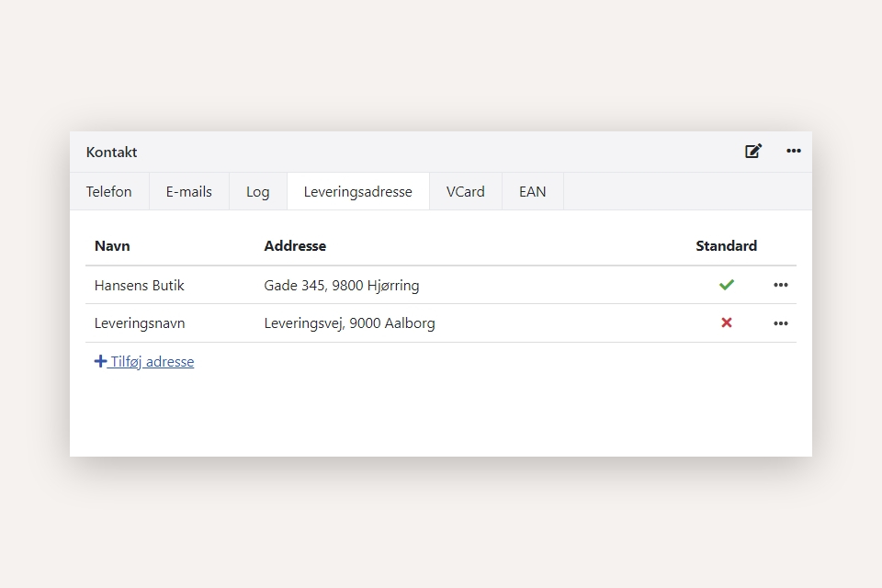Select the Hansens Butik name cell
The height and width of the screenshot is (588, 882).
click(140, 286)
